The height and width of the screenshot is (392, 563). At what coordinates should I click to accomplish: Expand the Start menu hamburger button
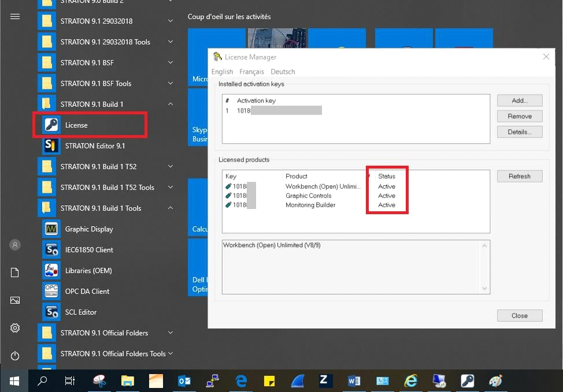tap(14, 17)
